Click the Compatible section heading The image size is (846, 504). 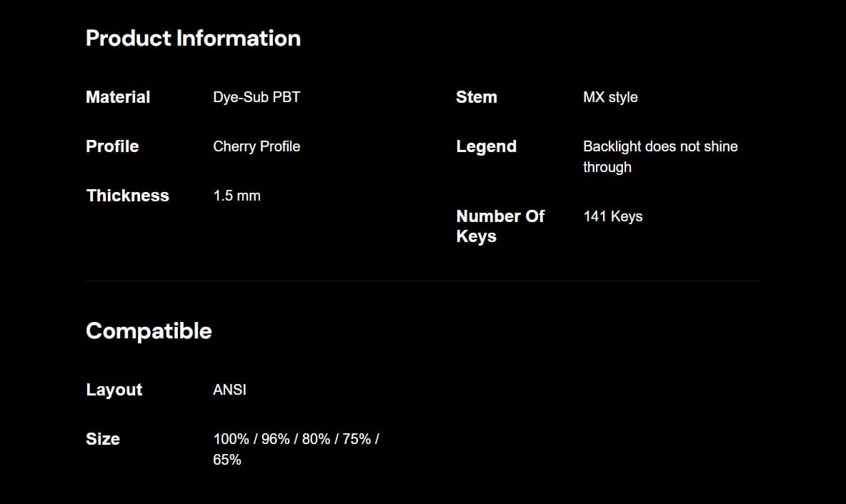[149, 331]
